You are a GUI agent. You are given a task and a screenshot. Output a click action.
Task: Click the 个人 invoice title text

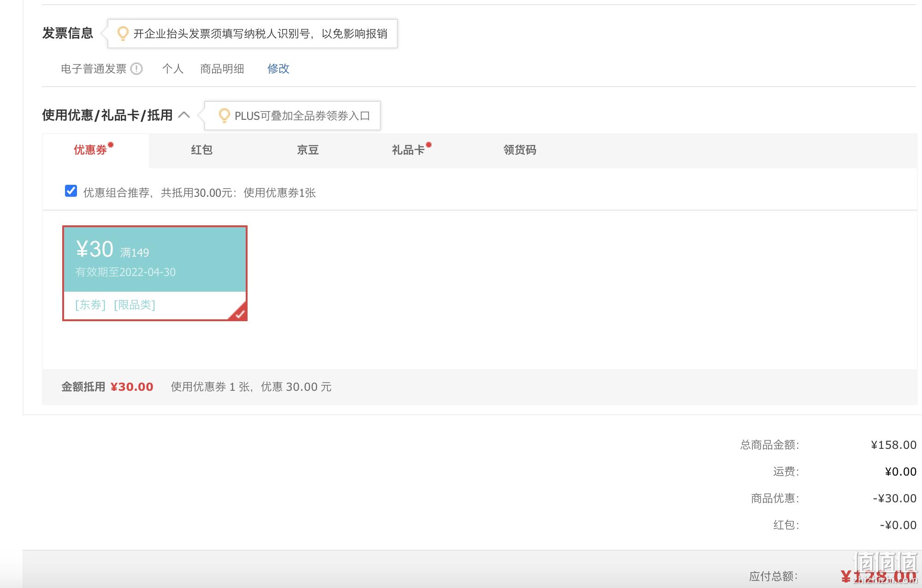173,69
